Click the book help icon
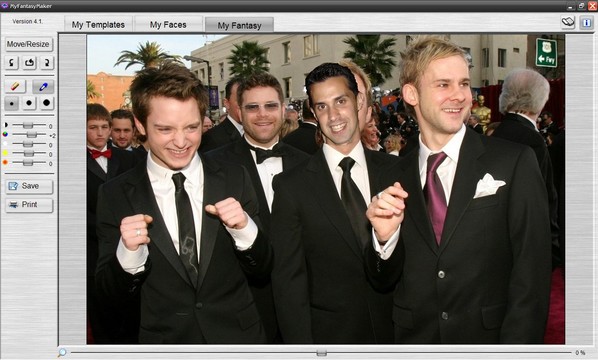The width and height of the screenshot is (598, 360). 568,22
